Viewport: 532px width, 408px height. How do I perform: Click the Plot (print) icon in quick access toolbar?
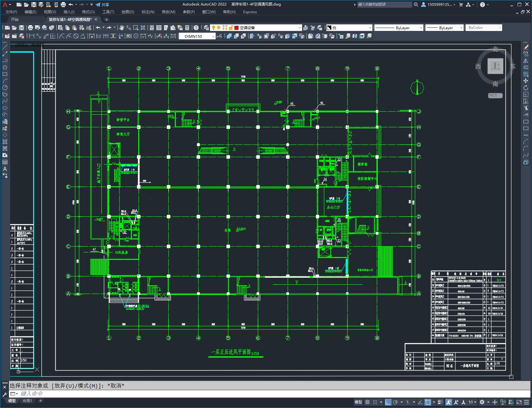click(63, 5)
